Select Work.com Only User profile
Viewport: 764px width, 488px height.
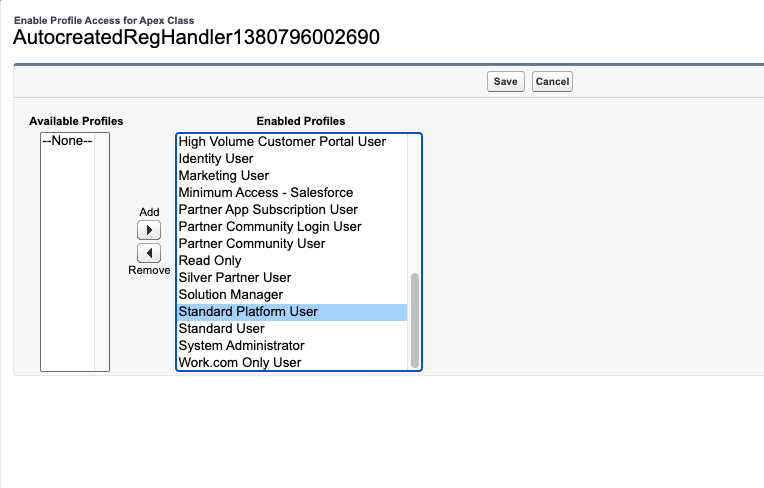click(239, 363)
